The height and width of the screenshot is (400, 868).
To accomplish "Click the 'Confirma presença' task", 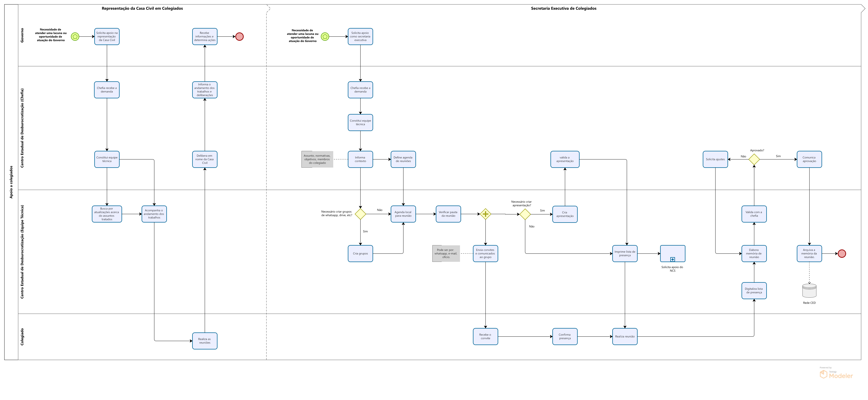I will click(x=565, y=336).
